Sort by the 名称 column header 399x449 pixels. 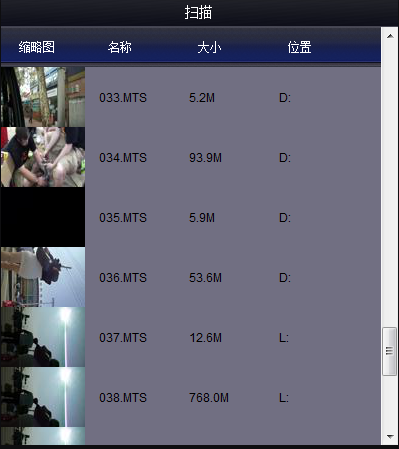point(119,47)
